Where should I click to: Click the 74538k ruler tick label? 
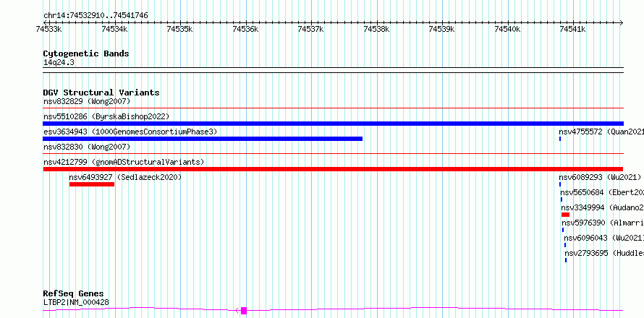[376, 29]
